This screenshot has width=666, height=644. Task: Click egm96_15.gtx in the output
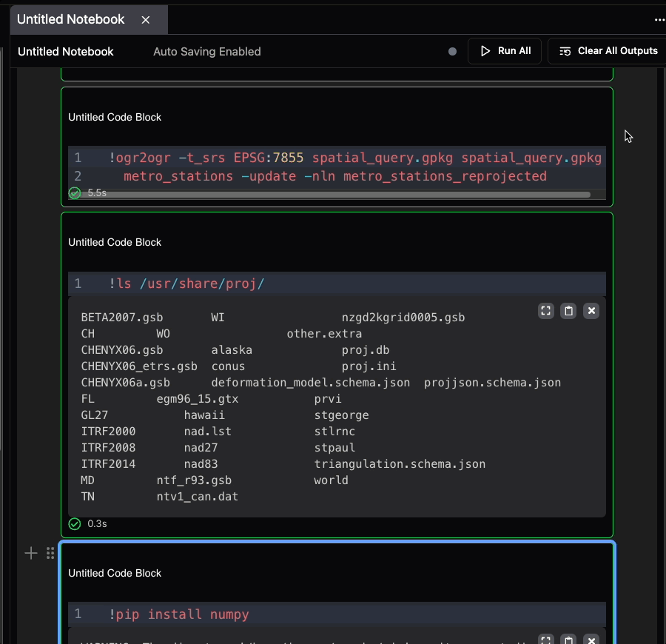point(198,399)
